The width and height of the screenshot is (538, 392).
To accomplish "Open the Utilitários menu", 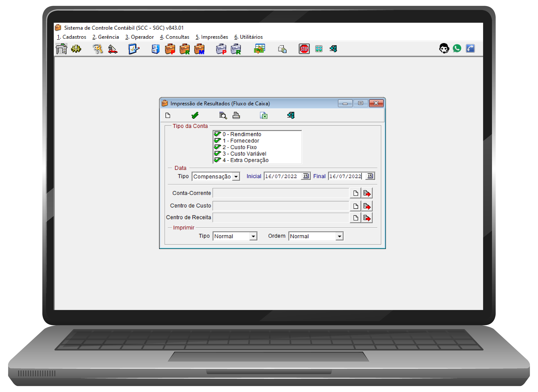I will tap(249, 37).
